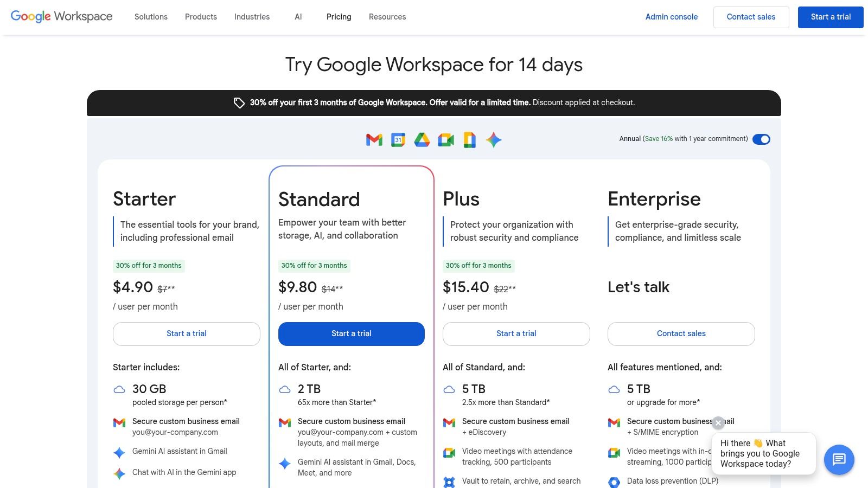Screen dimensions: 868x488
Task: Dismiss the chat greeting popup
Action: 718,423
